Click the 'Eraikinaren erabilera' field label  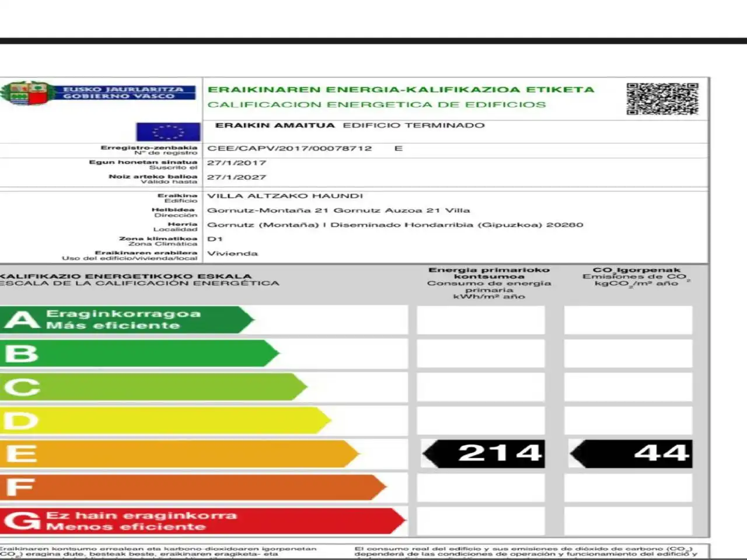[x=146, y=253]
